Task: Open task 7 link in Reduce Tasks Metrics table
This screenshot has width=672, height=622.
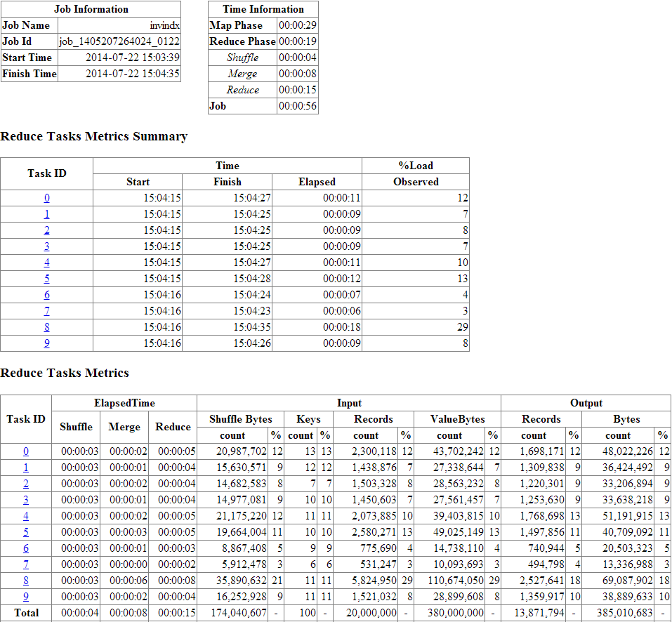Action: [x=26, y=564]
